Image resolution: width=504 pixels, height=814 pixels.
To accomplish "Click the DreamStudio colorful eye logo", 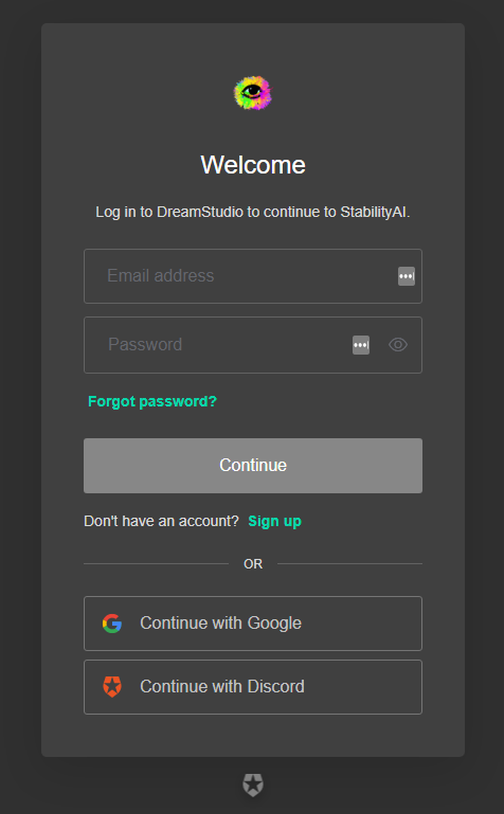I will pyautogui.click(x=253, y=93).
